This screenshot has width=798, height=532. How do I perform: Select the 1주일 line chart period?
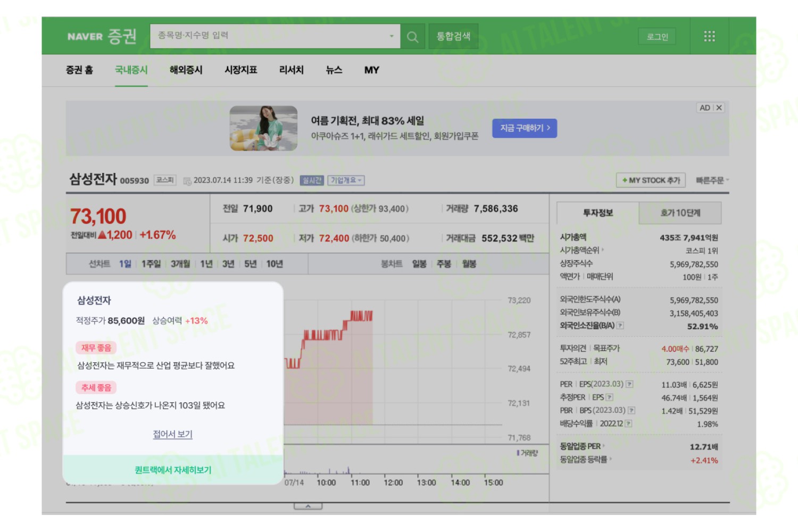coord(151,264)
